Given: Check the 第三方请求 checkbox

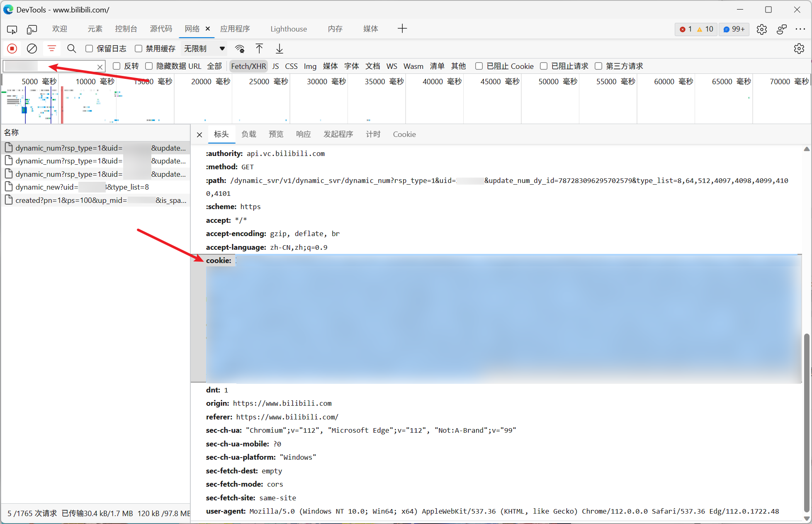Looking at the screenshot, I should point(598,66).
